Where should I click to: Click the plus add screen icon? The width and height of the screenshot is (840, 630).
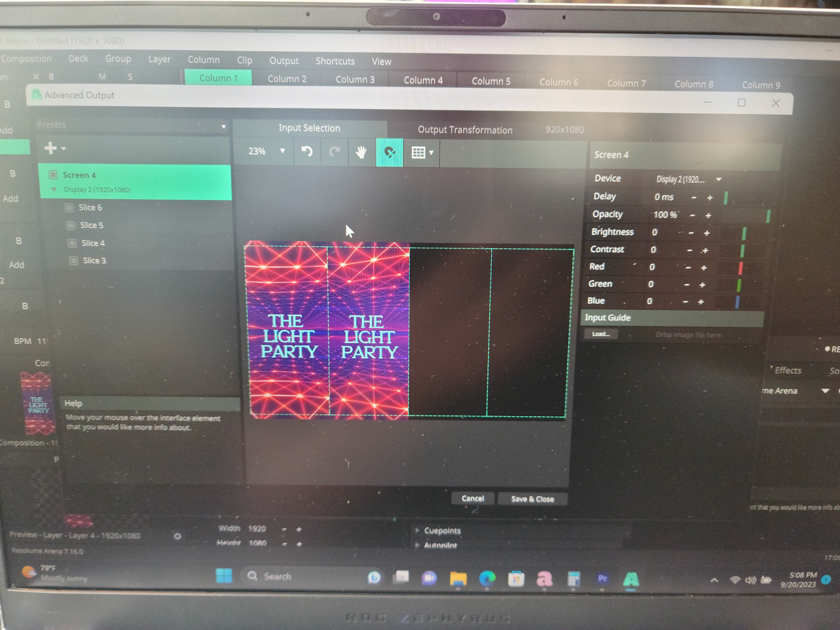click(51, 148)
